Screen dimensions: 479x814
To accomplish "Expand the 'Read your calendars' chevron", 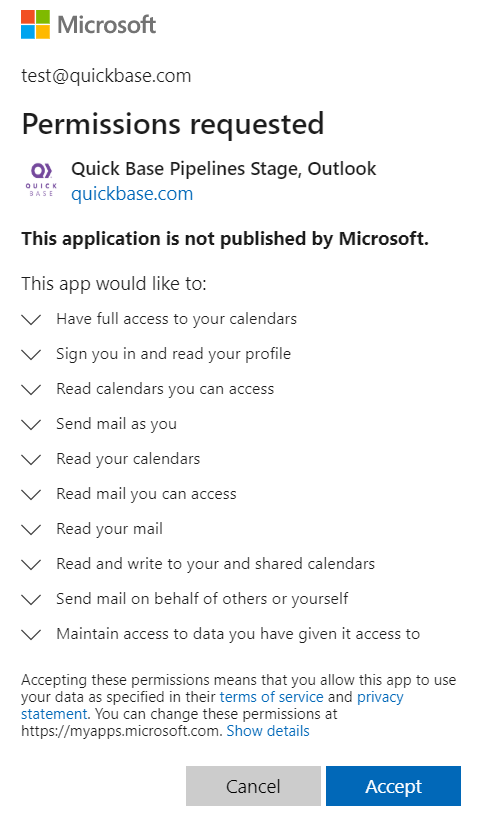I will (x=32, y=459).
